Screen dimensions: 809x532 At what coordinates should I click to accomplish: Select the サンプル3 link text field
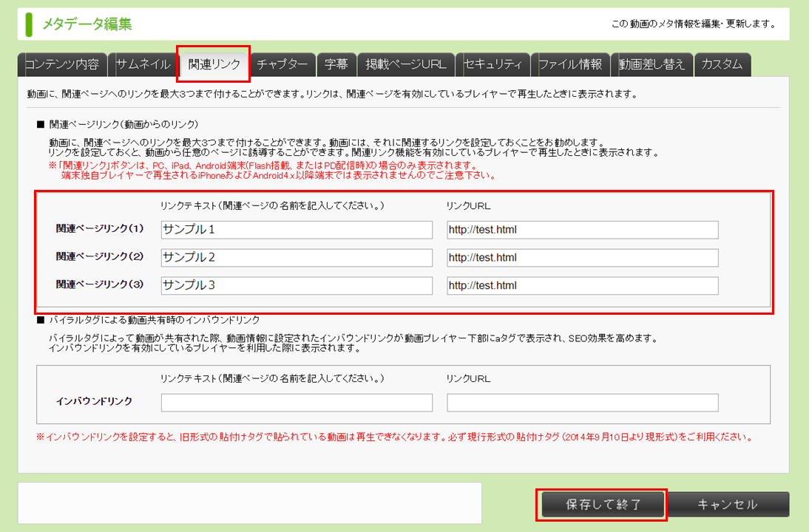[297, 286]
